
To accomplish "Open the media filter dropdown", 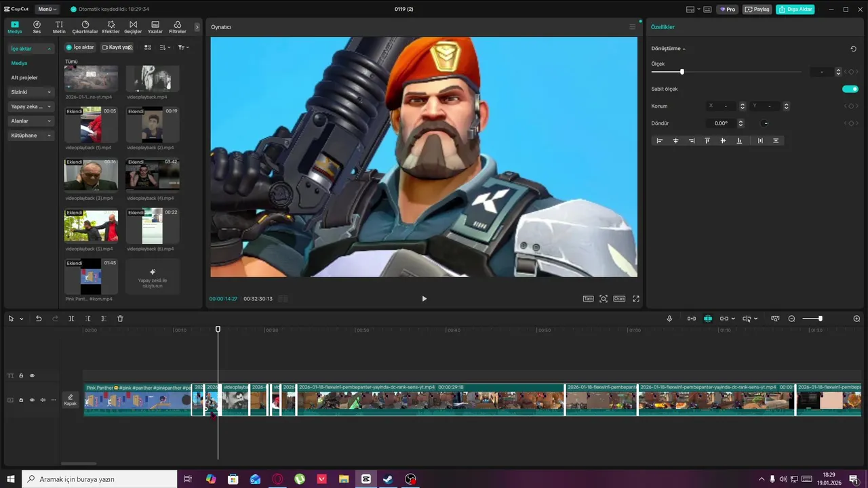I will click(x=183, y=47).
